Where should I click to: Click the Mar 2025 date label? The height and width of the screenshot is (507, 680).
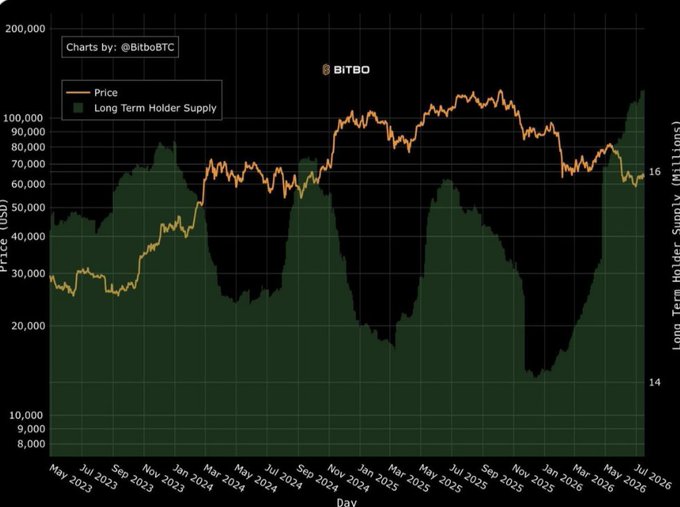point(409,478)
